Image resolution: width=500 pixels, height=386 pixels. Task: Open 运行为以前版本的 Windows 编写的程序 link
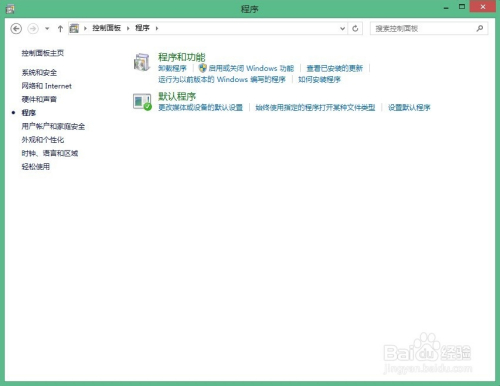coord(222,79)
